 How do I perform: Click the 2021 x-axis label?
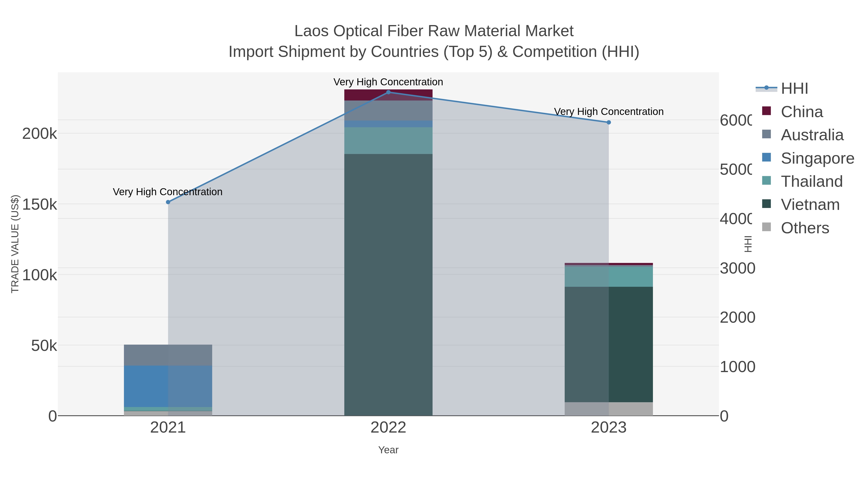(x=168, y=428)
